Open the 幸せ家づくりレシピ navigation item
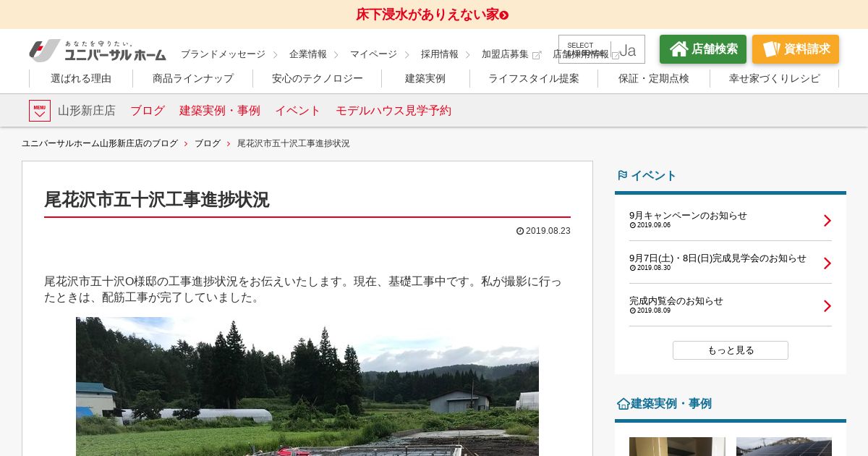 pyautogui.click(x=775, y=78)
